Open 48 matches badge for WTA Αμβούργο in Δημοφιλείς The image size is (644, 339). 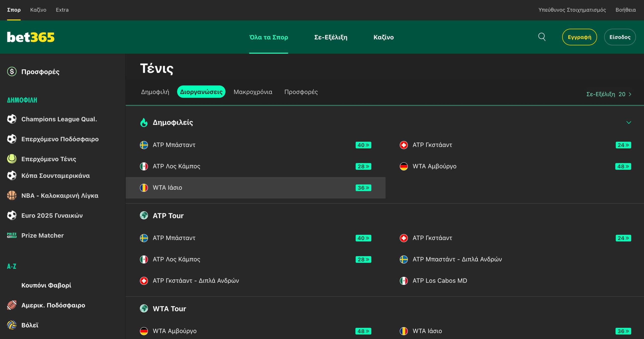(623, 166)
